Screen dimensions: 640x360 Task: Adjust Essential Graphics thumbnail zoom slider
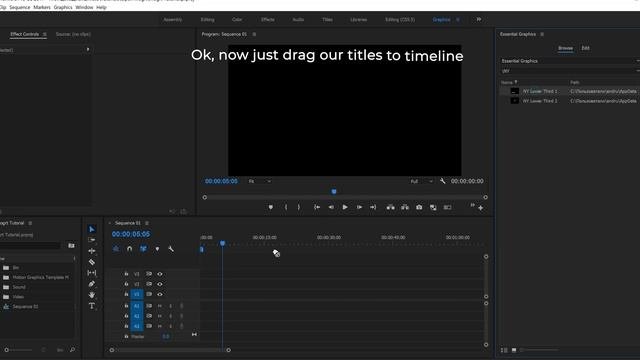pos(540,350)
